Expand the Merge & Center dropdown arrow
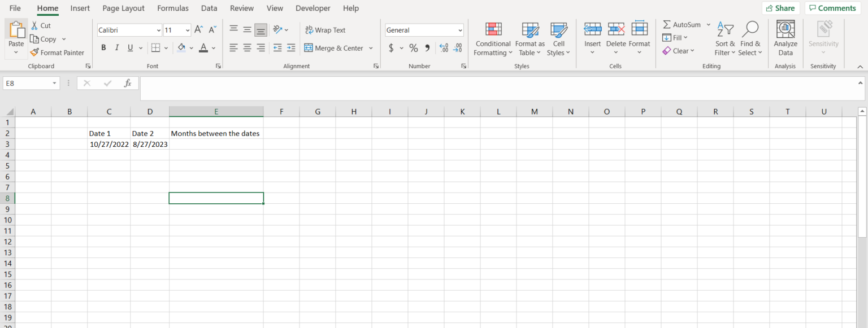This screenshot has width=868, height=328. (x=371, y=48)
